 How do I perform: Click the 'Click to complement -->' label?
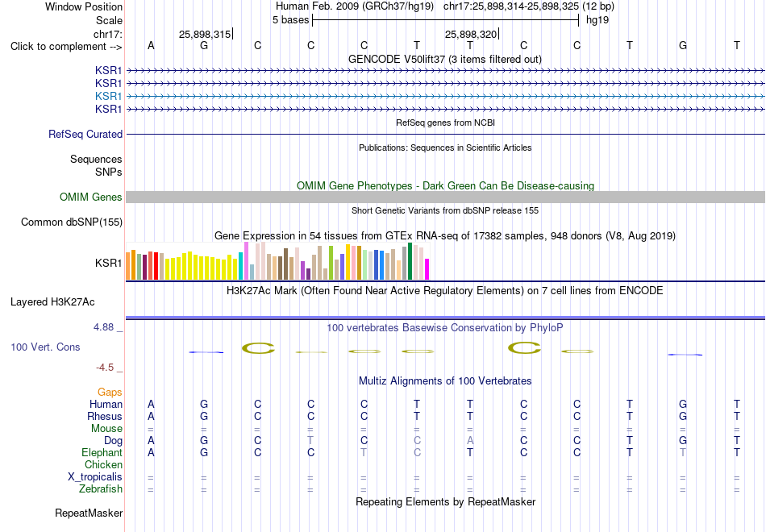[x=66, y=47]
